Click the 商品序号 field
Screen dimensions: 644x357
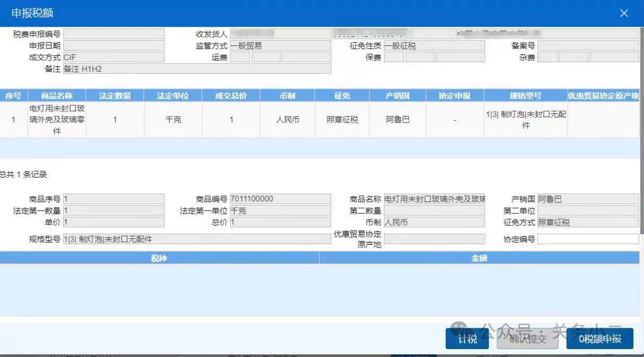pos(114,199)
